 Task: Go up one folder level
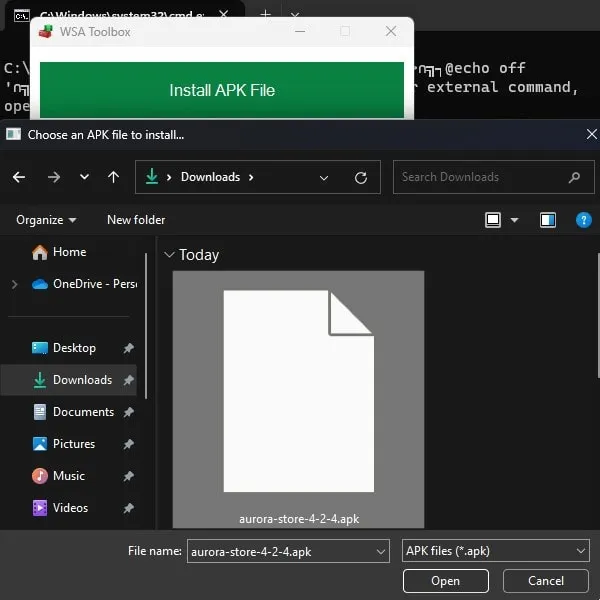(113, 177)
